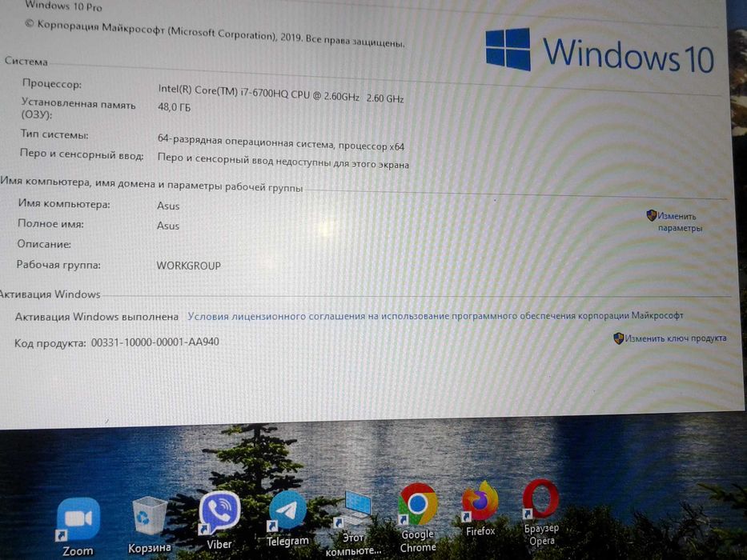Viewport: 747px width, 560px height.
Task: Click the Активация Windows выполнена text
Action: coord(97,317)
